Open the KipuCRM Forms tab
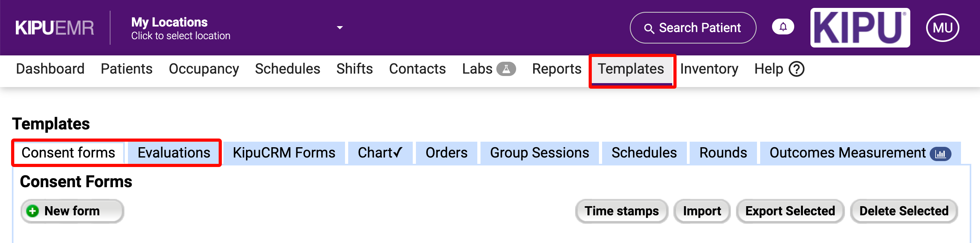 pos(284,153)
